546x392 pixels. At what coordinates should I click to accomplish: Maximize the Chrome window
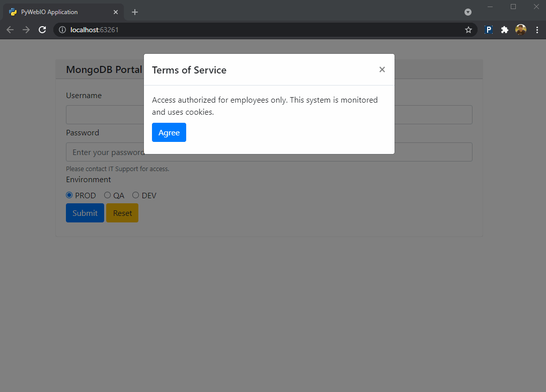pos(513,7)
